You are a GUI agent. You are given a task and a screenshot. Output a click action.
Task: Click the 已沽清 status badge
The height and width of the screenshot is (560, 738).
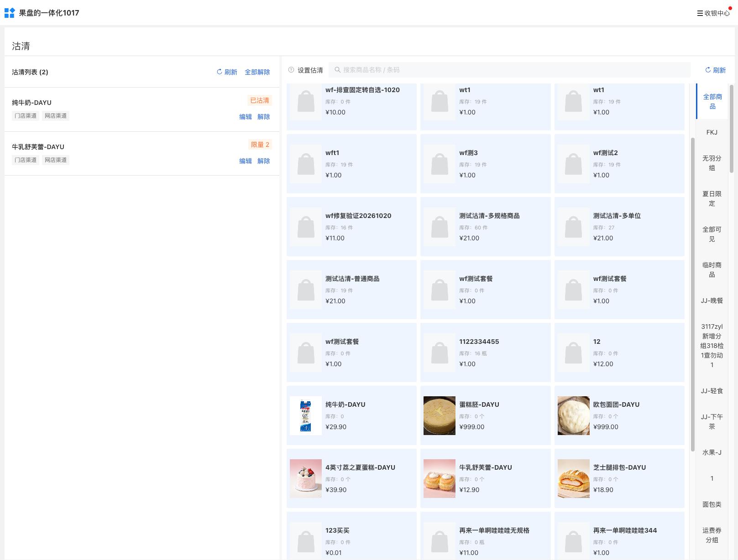click(x=260, y=100)
